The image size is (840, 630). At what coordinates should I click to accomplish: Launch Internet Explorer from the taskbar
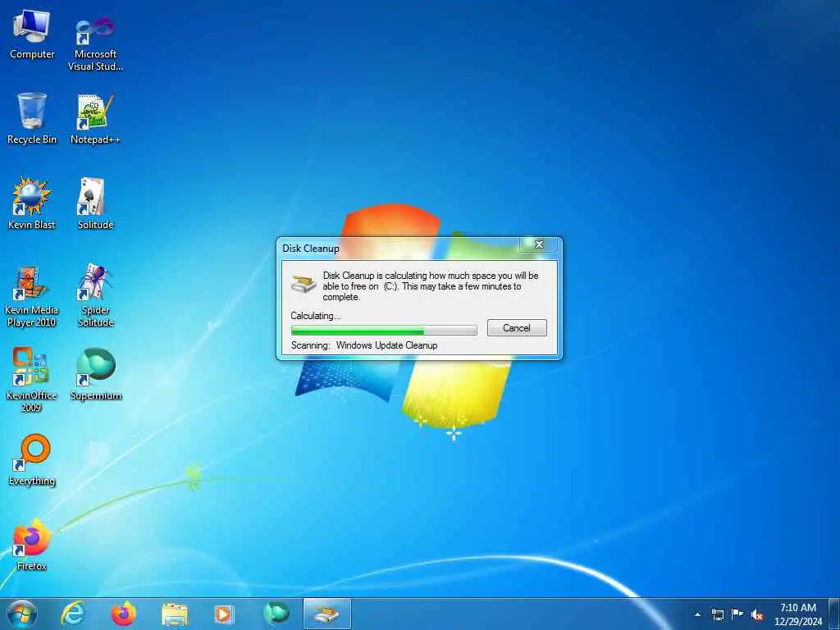[x=72, y=614]
